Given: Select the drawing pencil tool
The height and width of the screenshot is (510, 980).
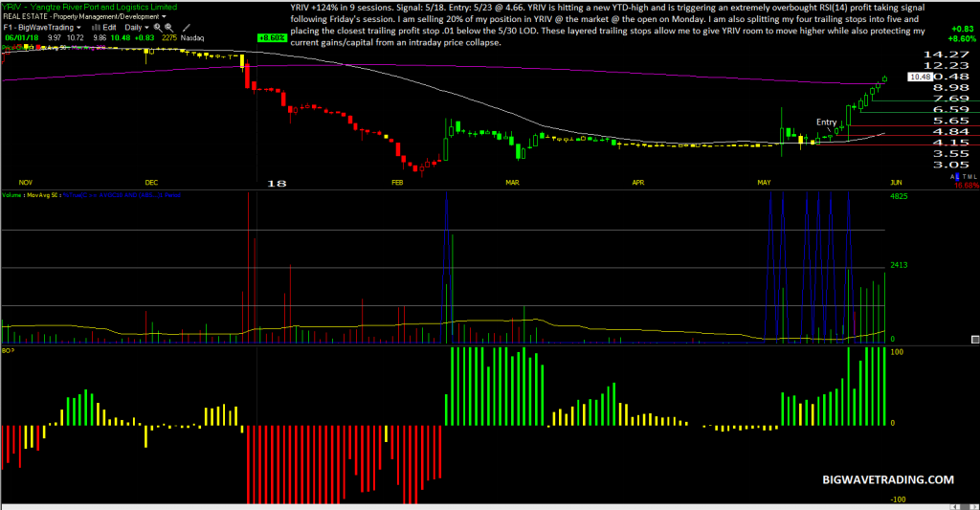Looking at the screenshot, I should (187, 28).
